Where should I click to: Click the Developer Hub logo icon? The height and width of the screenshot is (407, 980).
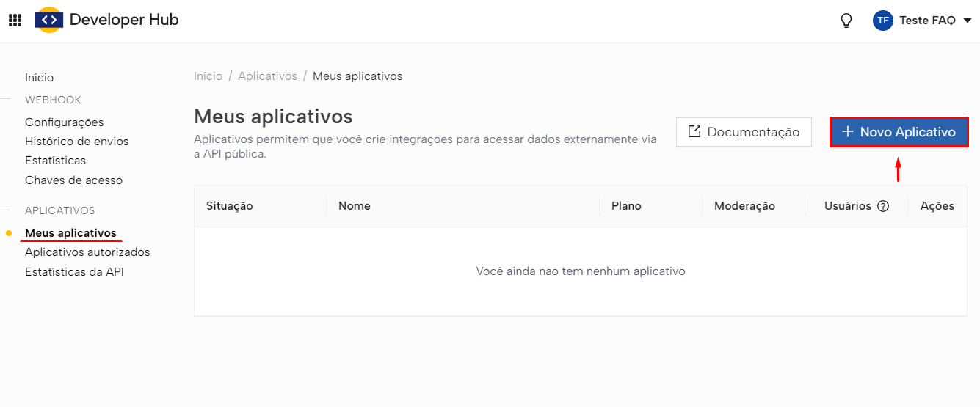[x=49, y=21]
